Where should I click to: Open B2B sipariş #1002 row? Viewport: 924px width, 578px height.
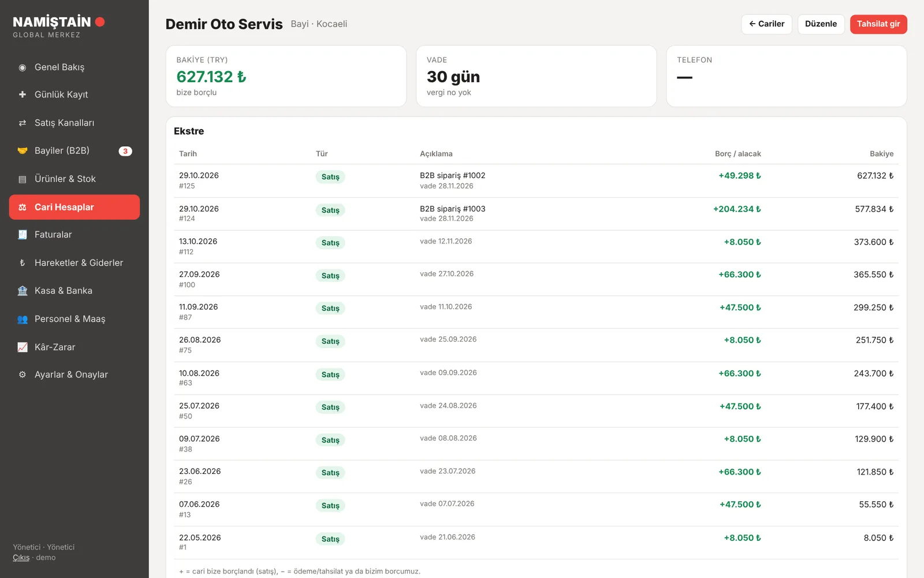tap(536, 181)
